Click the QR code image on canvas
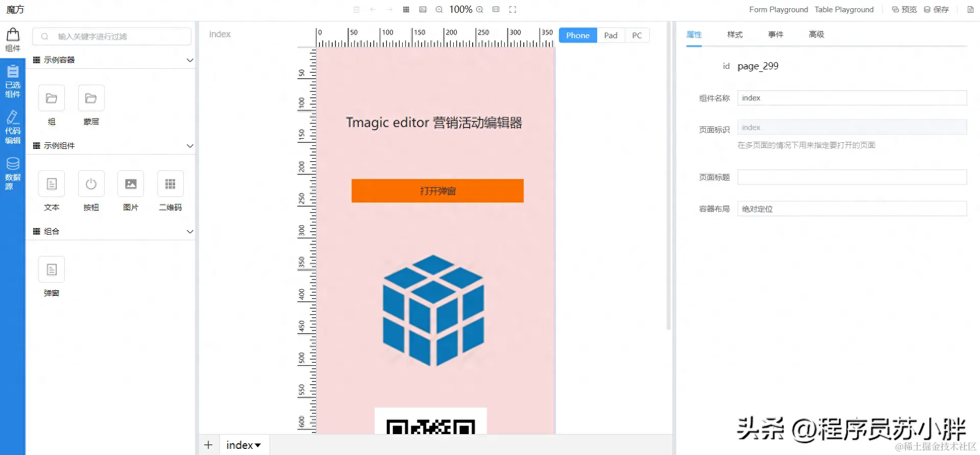 click(431, 421)
